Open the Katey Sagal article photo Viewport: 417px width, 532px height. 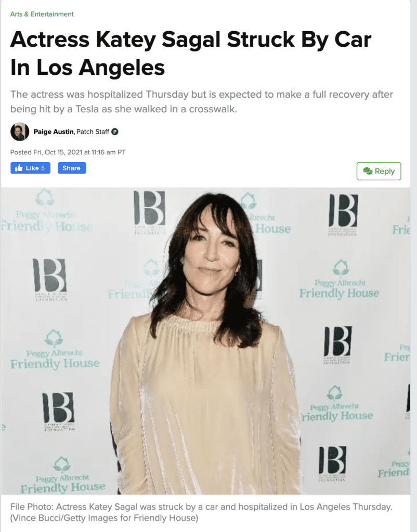206,341
